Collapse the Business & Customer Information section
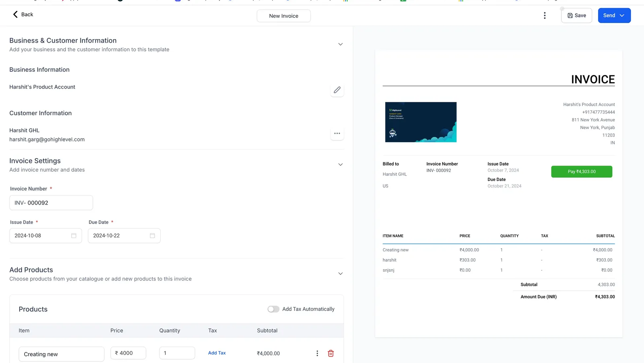644x363 pixels. coord(341,44)
